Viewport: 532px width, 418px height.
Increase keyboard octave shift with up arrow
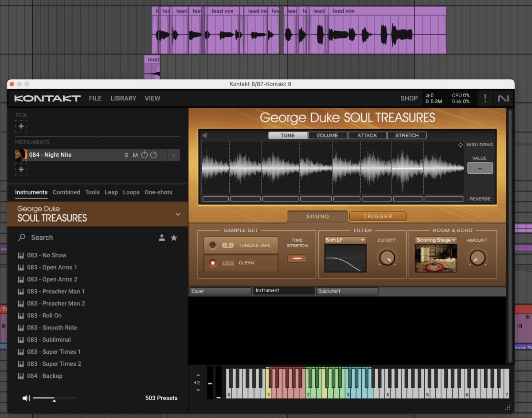coord(198,375)
